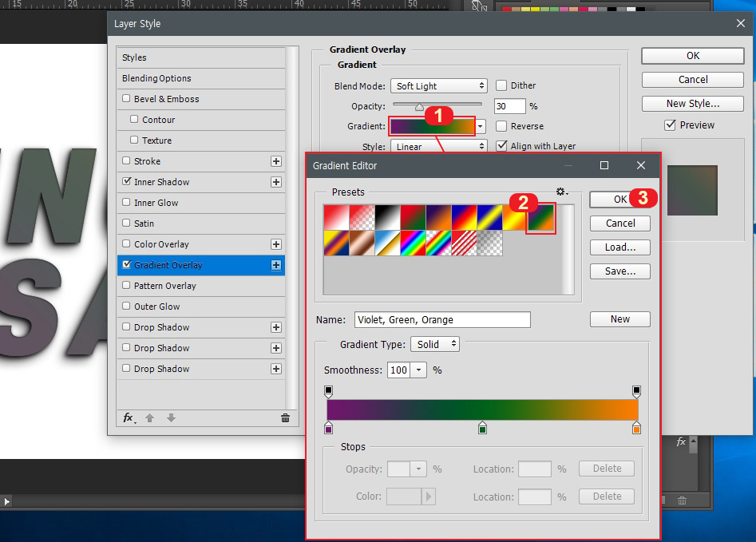Click New Style... in Layer Style
The image size is (756, 542).
click(693, 104)
